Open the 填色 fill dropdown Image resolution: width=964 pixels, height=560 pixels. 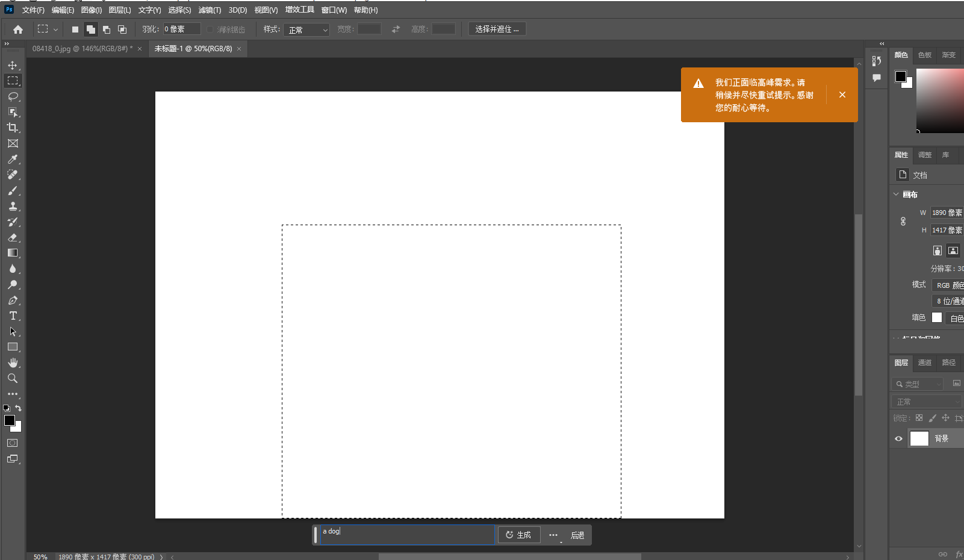[x=954, y=318]
